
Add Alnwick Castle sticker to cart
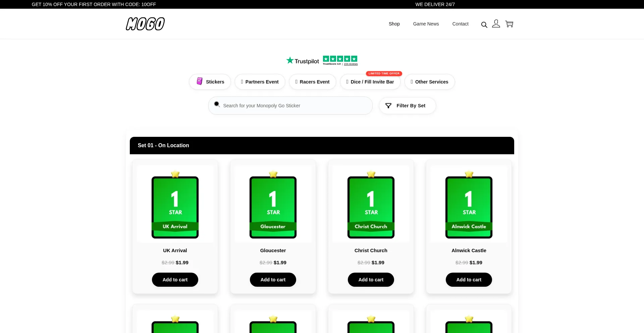pyautogui.click(x=469, y=280)
